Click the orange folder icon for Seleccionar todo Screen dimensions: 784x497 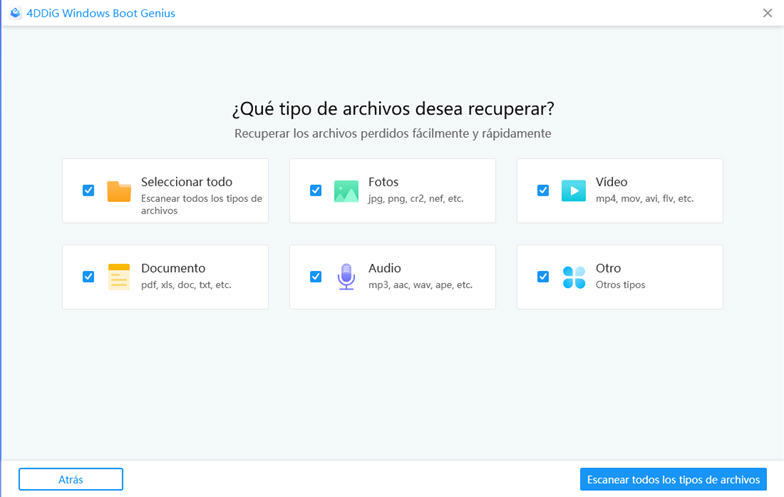tap(119, 191)
